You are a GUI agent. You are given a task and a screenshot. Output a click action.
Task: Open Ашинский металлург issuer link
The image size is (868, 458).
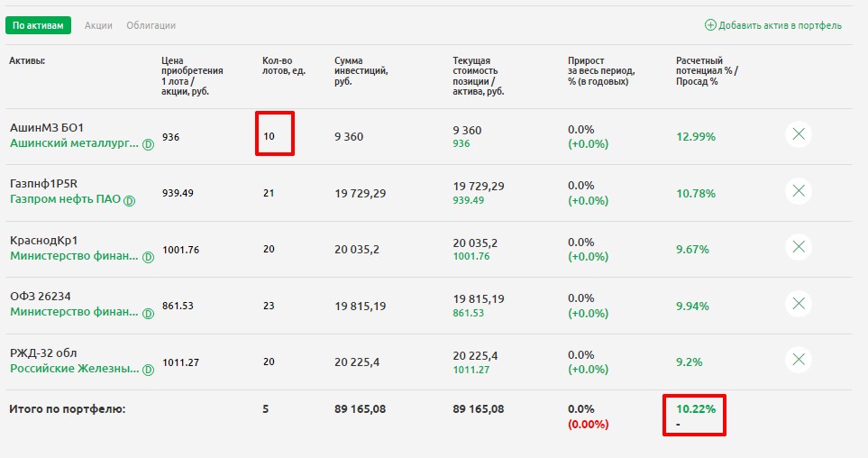pyautogui.click(x=74, y=143)
